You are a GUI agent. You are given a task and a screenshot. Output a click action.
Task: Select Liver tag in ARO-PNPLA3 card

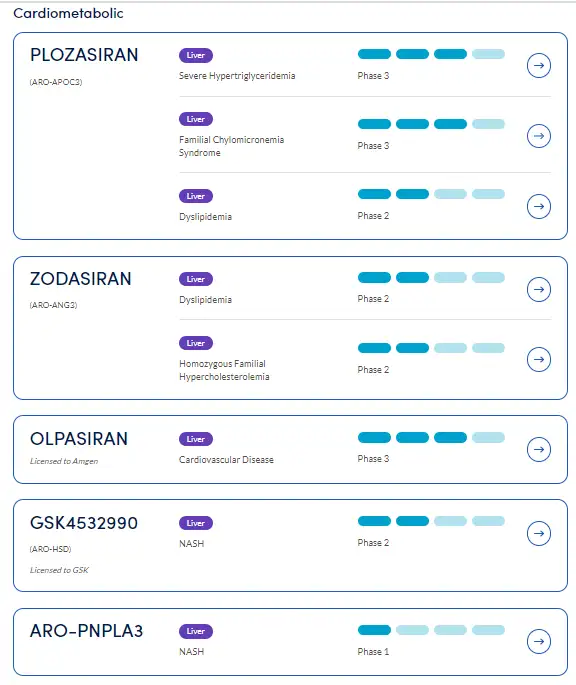click(x=196, y=631)
